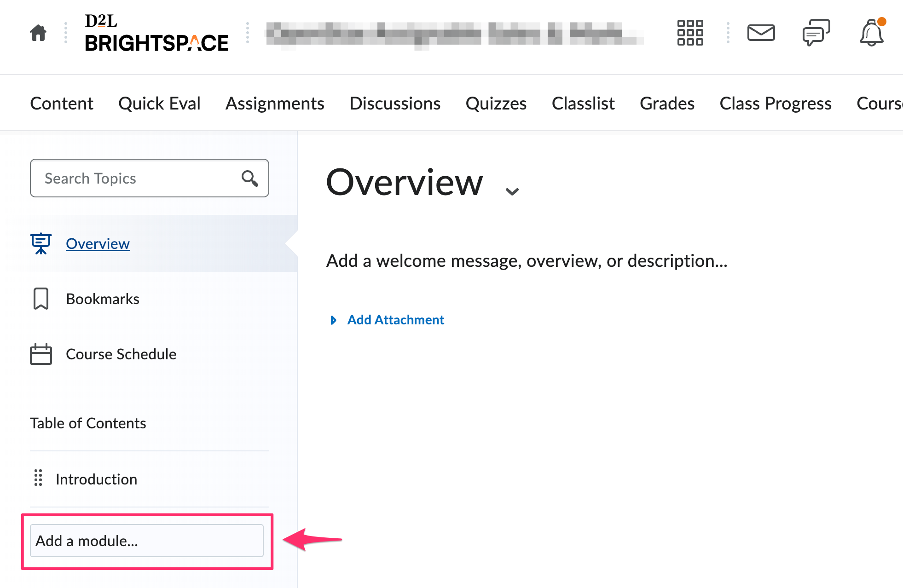
Task: Switch to the Classlist tab
Action: pos(583,103)
